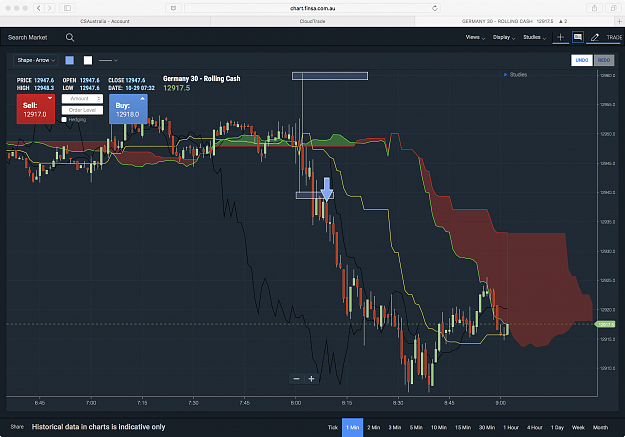The image size is (625, 437).
Task: Click the current price label 12917.5 on axis
Action: (x=605, y=325)
